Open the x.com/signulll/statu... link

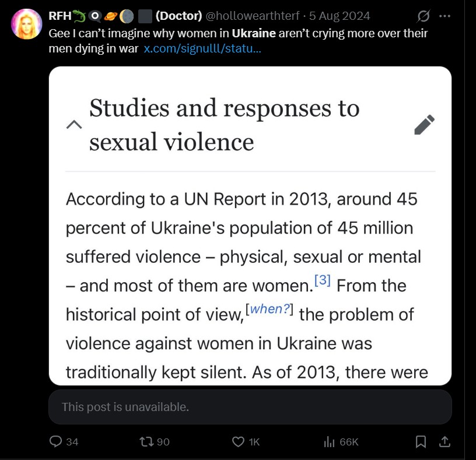[x=202, y=48]
